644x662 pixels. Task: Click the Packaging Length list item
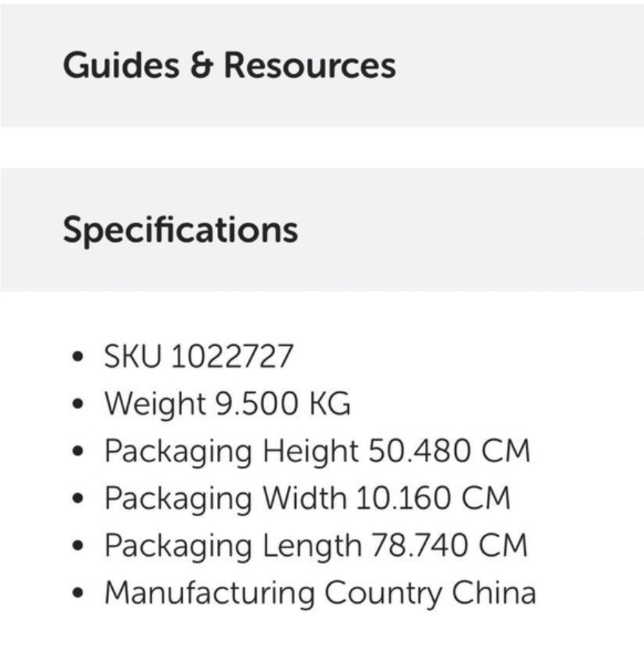click(x=316, y=546)
